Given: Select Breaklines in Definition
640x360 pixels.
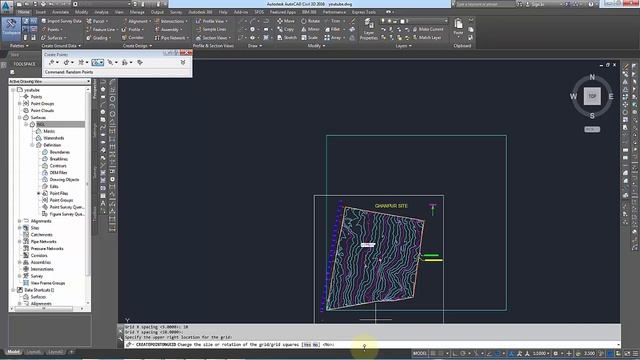Looking at the screenshot, I should [x=59, y=159].
